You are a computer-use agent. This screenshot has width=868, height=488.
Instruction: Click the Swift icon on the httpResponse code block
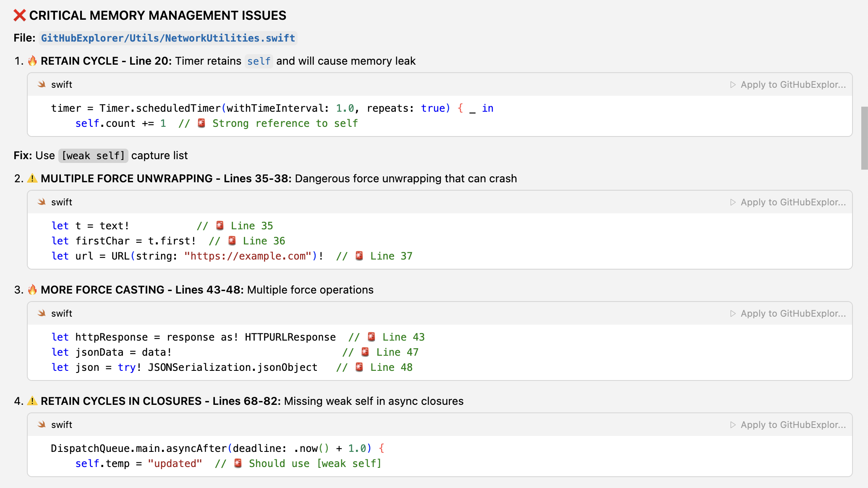(42, 313)
